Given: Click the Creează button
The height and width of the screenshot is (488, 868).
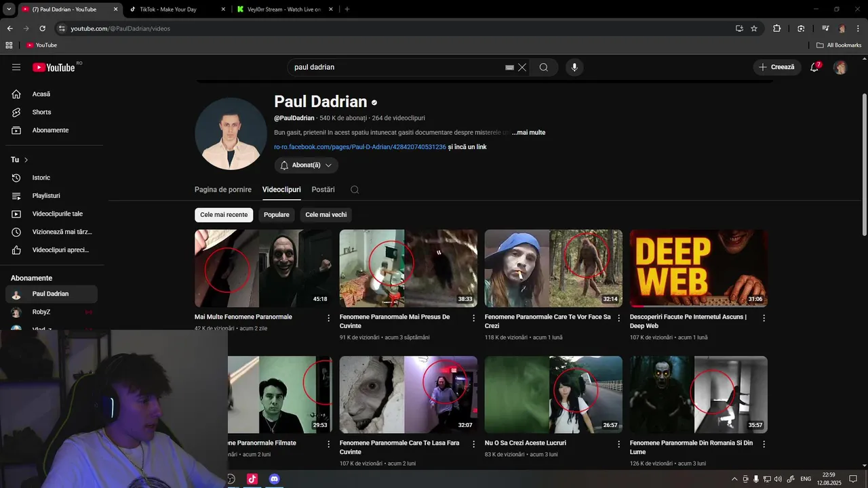Looking at the screenshot, I should tap(776, 67).
